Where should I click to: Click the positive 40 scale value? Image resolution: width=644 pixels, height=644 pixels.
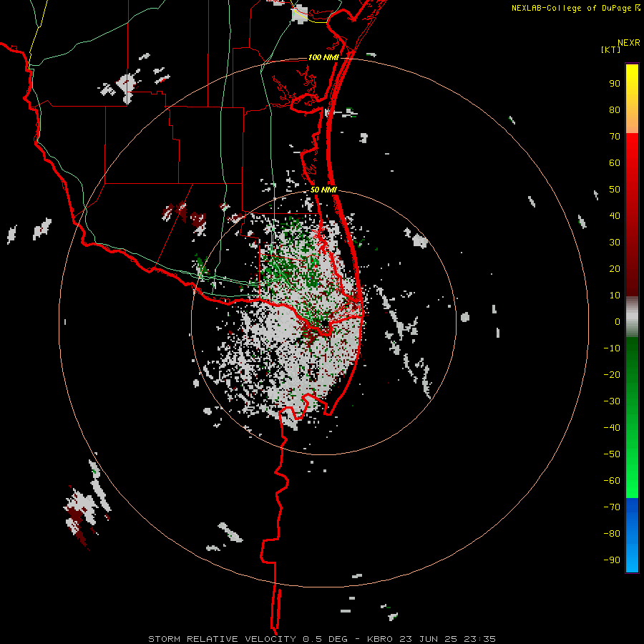[x=615, y=215]
